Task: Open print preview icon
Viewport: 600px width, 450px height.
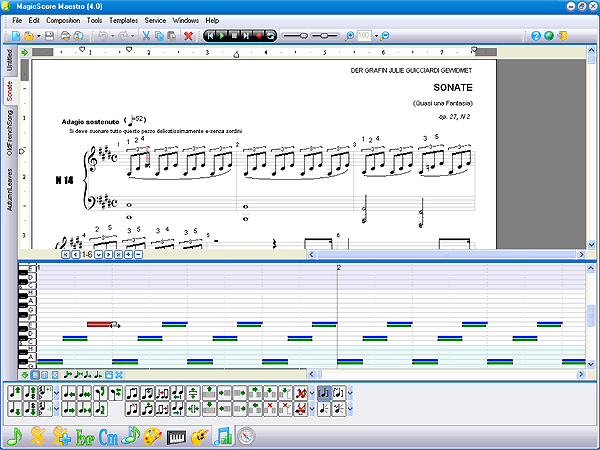Action: pyautogui.click(x=78, y=36)
